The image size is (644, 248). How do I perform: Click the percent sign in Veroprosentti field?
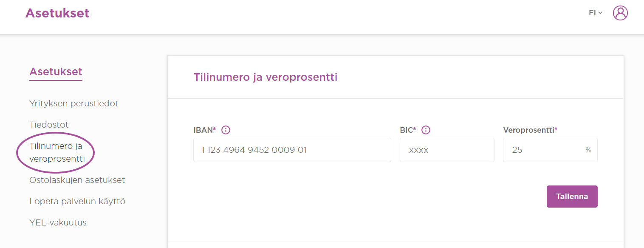coord(588,150)
